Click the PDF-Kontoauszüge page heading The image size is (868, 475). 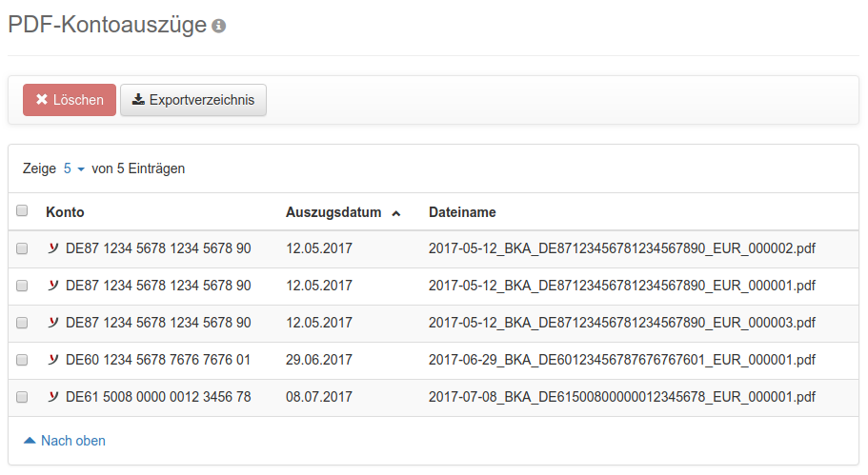point(108,25)
